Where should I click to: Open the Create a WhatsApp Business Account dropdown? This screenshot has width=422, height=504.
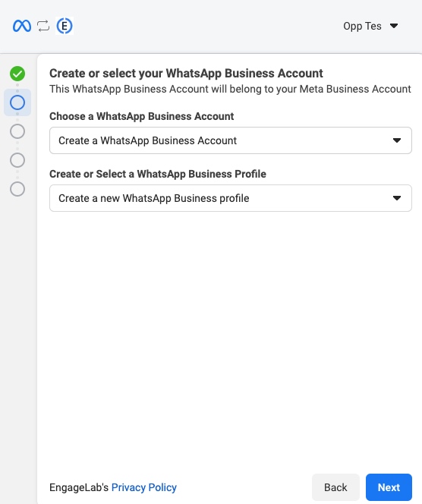[x=231, y=140]
